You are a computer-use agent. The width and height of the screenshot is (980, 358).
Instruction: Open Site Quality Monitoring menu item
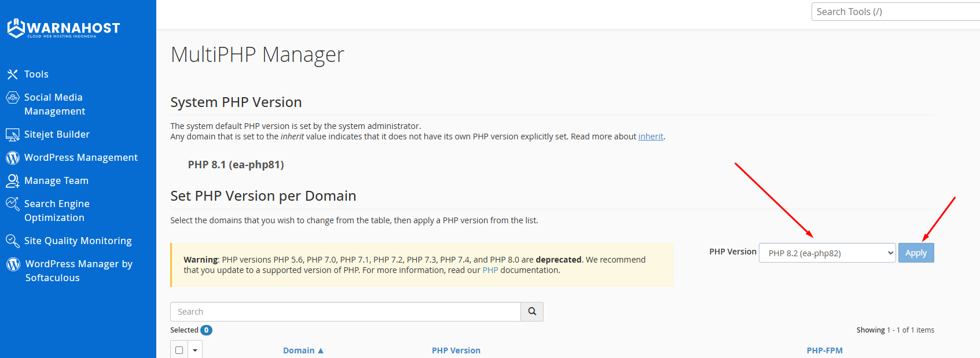78,241
